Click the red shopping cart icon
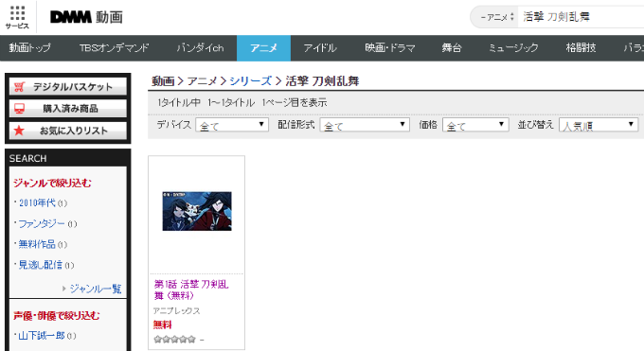This screenshot has height=351, width=644. coord(19,87)
